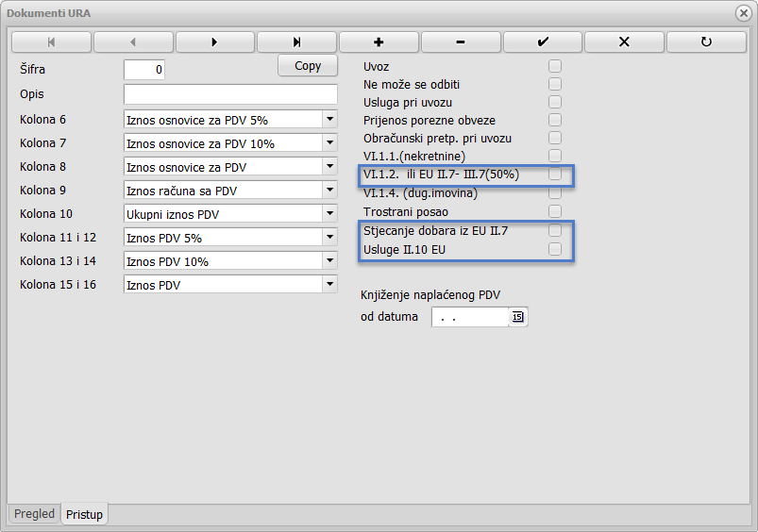Confirm changes with checkmark icon

click(543, 42)
